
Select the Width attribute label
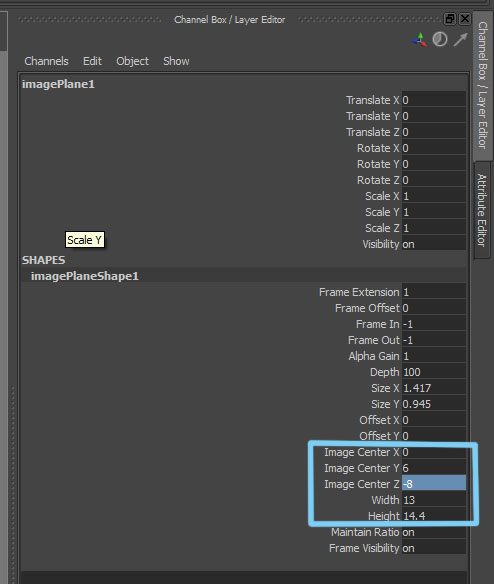(x=385, y=500)
